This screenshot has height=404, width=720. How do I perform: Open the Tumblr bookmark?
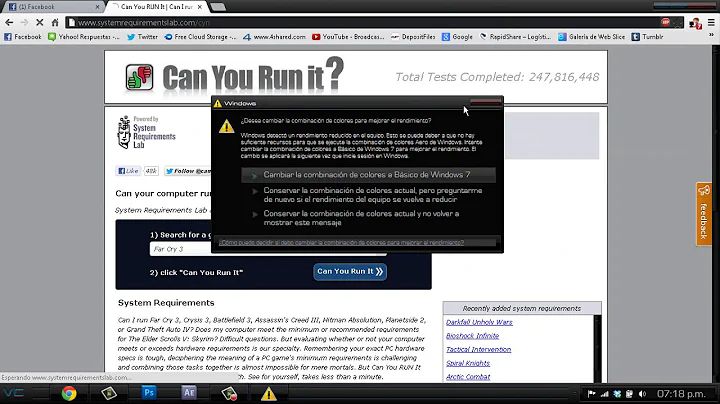point(647,37)
